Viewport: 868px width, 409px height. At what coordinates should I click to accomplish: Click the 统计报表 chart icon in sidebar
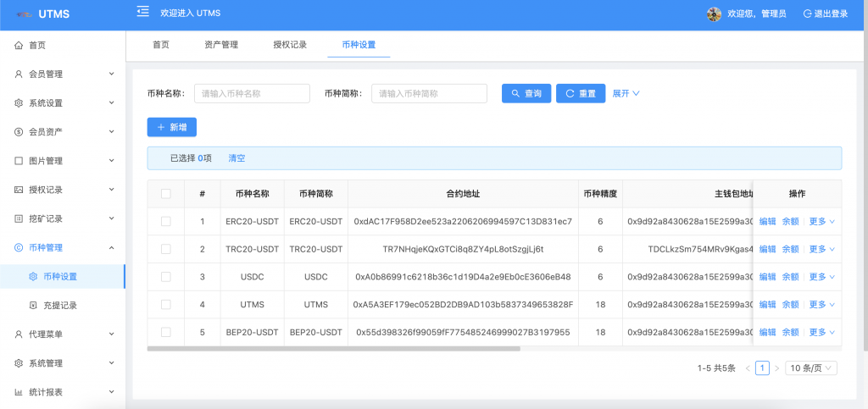(19, 392)
